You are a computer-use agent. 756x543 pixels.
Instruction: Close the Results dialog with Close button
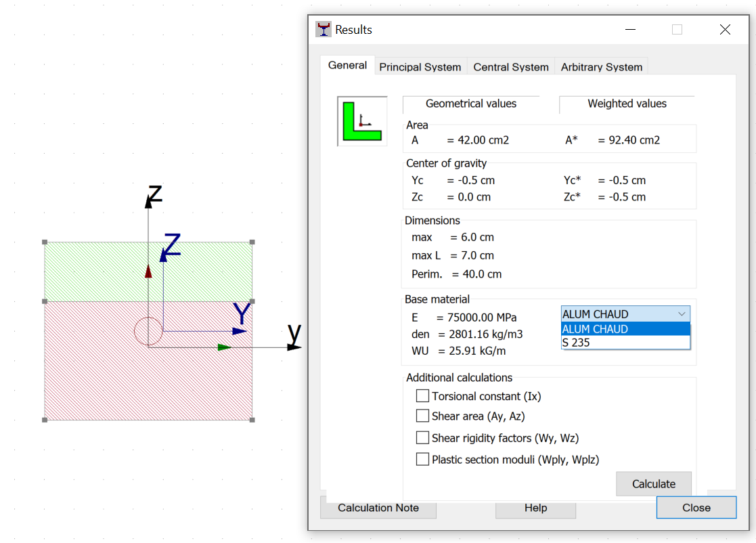[696, 508]
